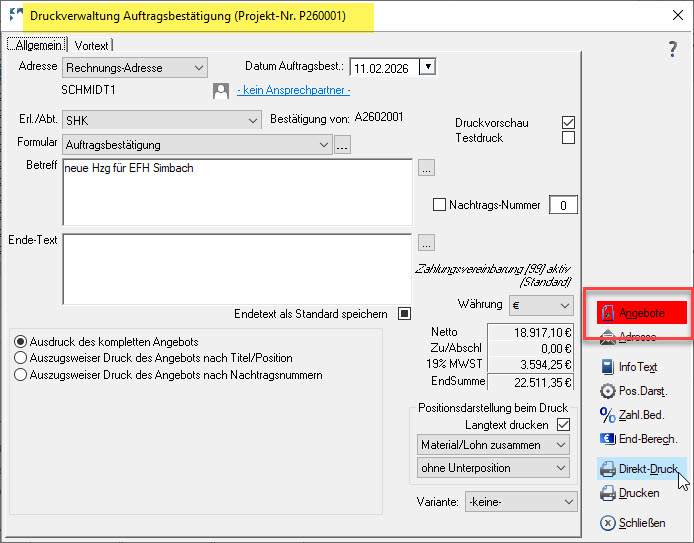Image resolution: width=694 pixels, height=543 pixels.
Task: Toggle the Druckvorschau checkbox
Action: tap(569, 122)
